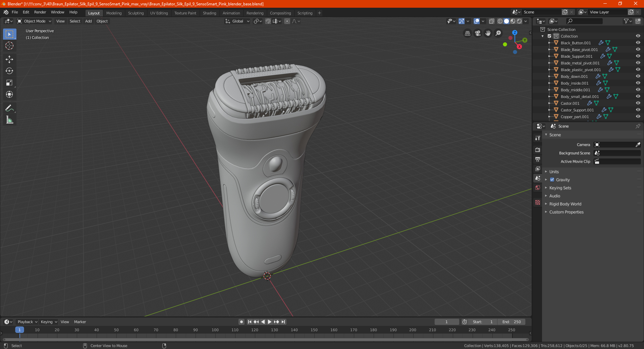Open the Object Mode dropdown
The image size is (644, 349).
34,21
